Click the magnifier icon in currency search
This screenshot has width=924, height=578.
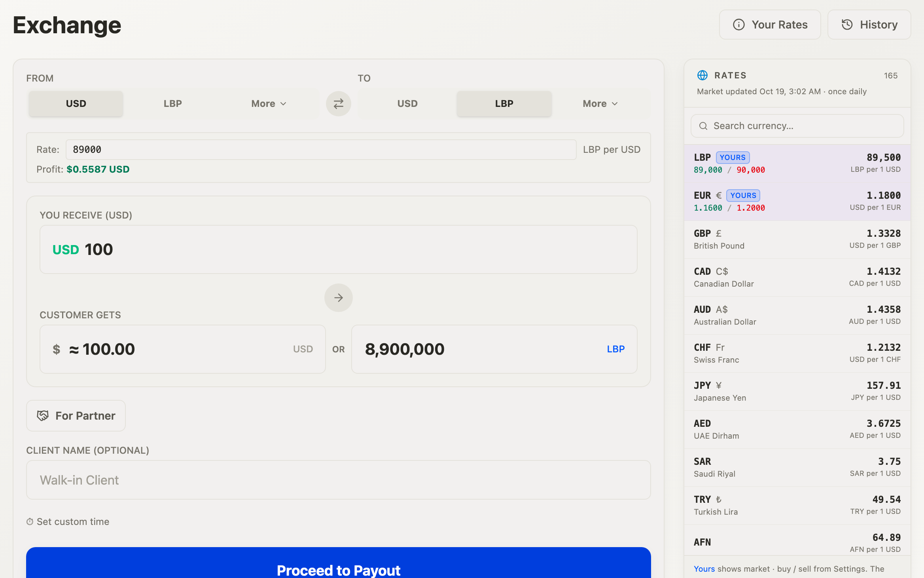coord(703,126)
